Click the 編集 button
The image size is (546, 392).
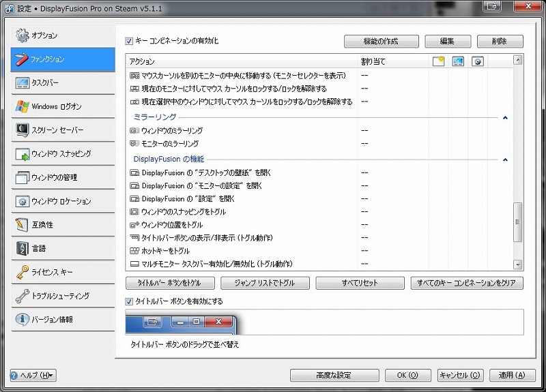(x=448, y=42)
